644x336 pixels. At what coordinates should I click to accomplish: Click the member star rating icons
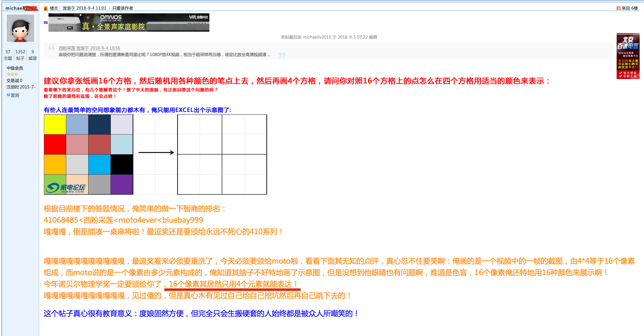pyautogui.click(x=12, y=74)
